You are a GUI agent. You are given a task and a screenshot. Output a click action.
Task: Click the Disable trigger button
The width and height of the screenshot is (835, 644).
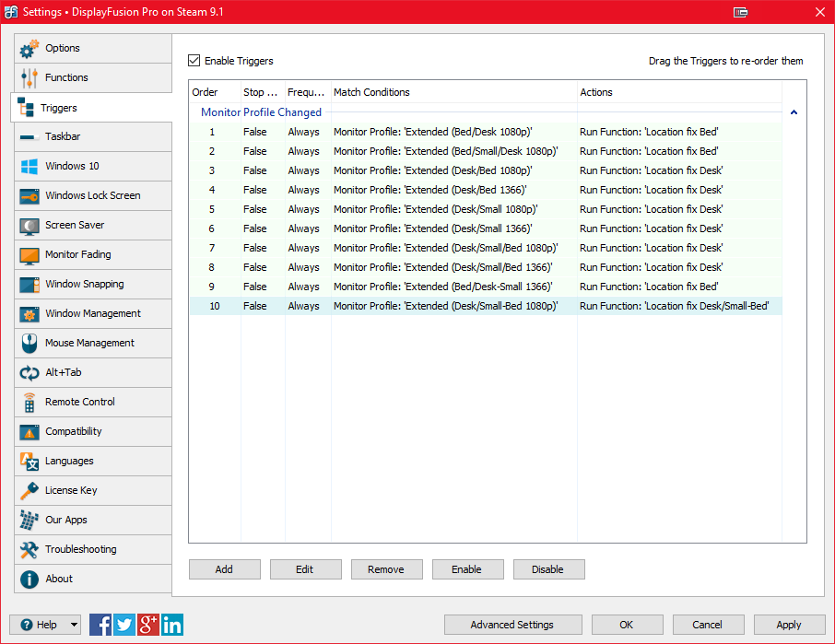[x=547, y=569]
